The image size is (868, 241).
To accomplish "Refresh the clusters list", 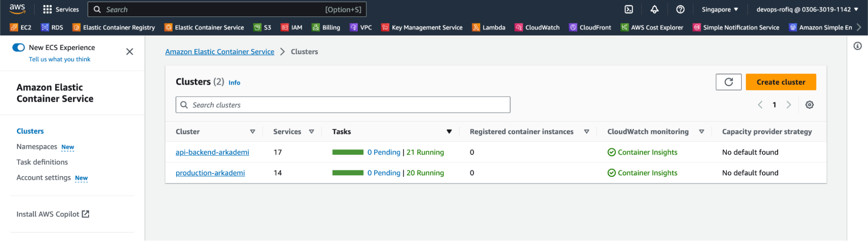I will point(728,82).
